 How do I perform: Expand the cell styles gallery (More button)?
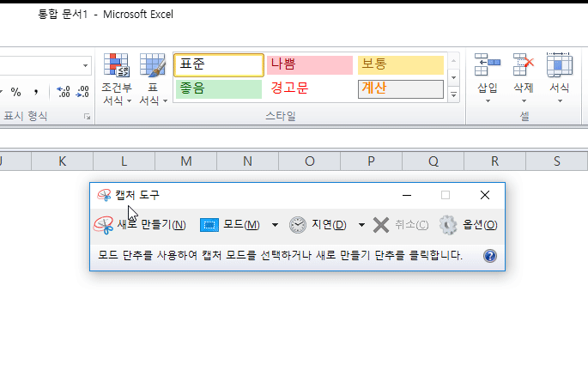tap(454, 95)
